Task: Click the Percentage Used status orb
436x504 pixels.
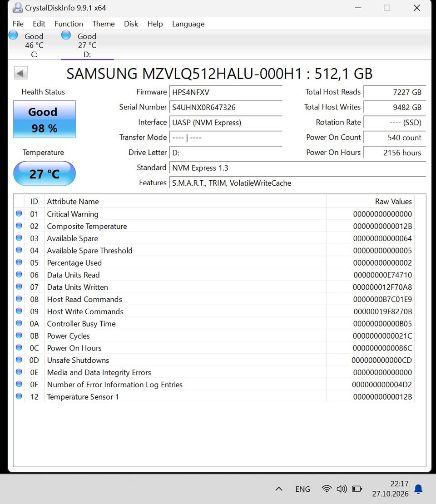Action: 19,262
